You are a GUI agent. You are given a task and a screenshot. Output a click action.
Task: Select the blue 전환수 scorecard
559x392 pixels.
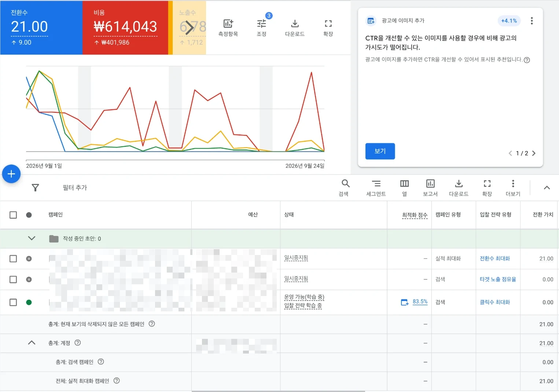[x=41, y=27]
